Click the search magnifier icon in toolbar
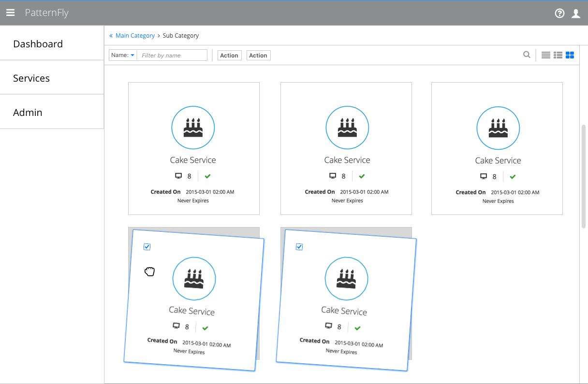This screenshot has height=384, width=588. point(527,55)
